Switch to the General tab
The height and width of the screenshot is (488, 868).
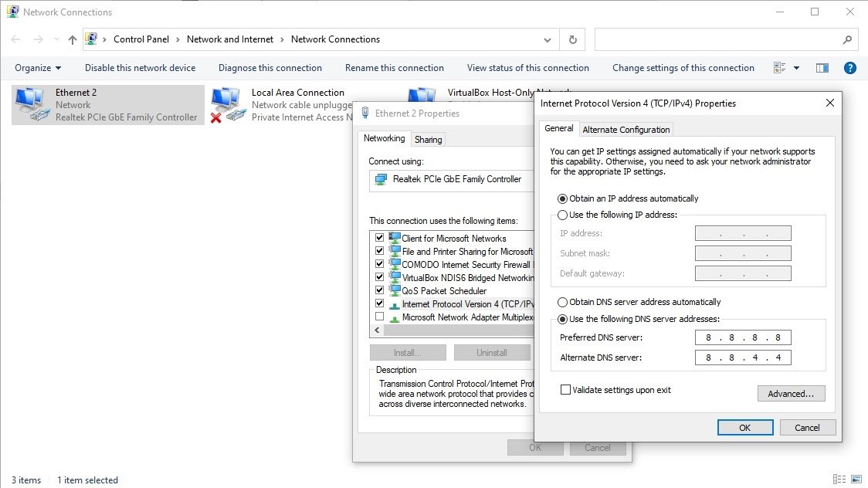pyautogui.click(x=558, y=128)
